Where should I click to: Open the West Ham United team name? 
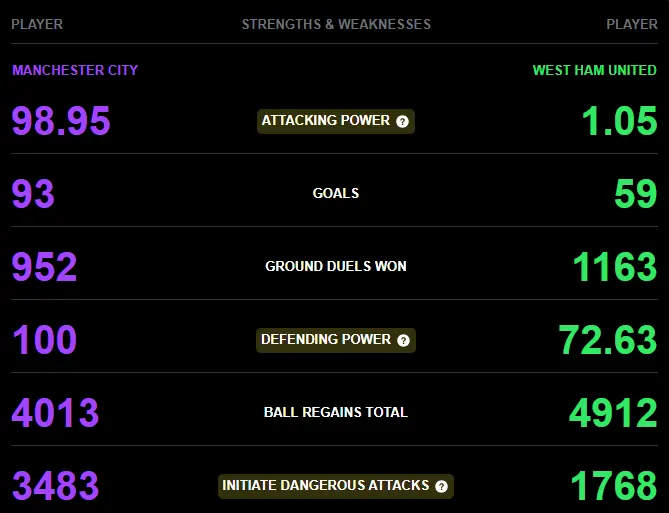coord(595,70)
